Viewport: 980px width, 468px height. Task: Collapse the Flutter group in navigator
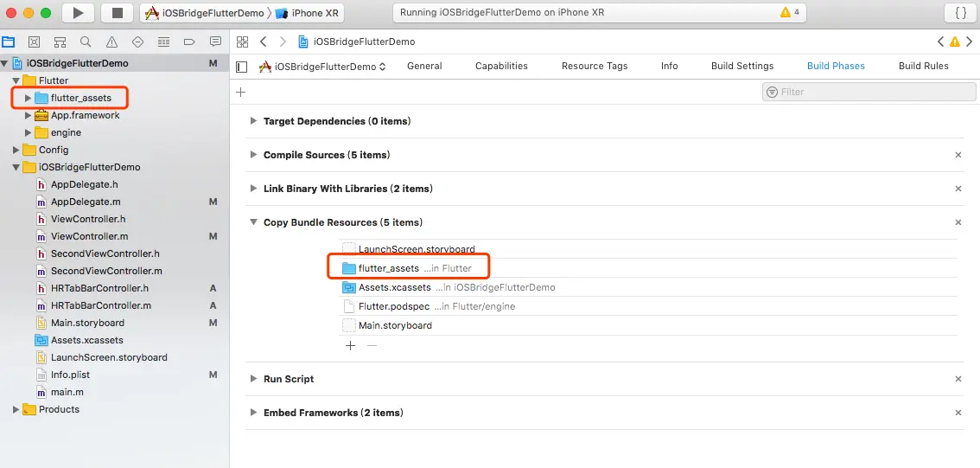16,80
